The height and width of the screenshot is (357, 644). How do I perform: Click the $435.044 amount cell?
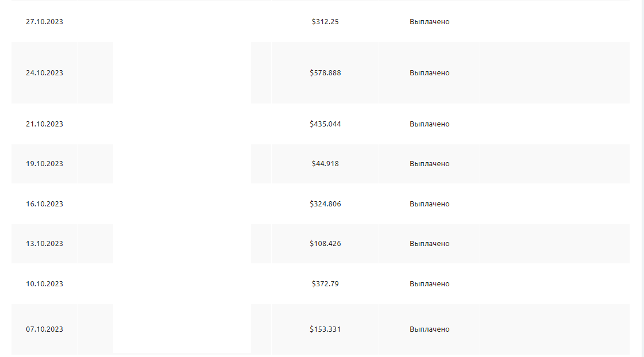point(325,124)
